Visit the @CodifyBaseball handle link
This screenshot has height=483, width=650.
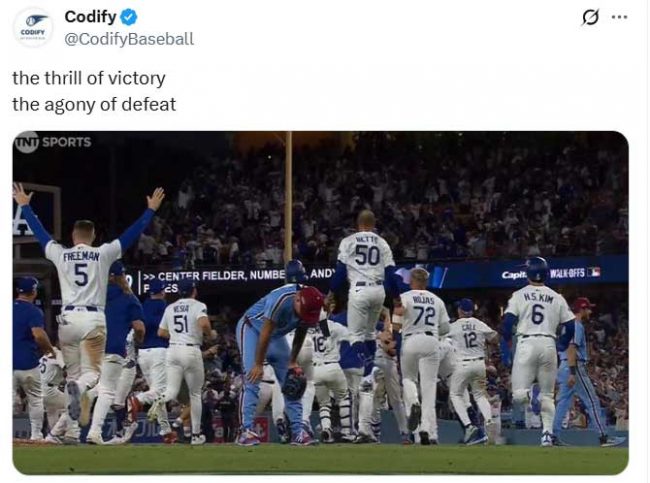(129, 39)
